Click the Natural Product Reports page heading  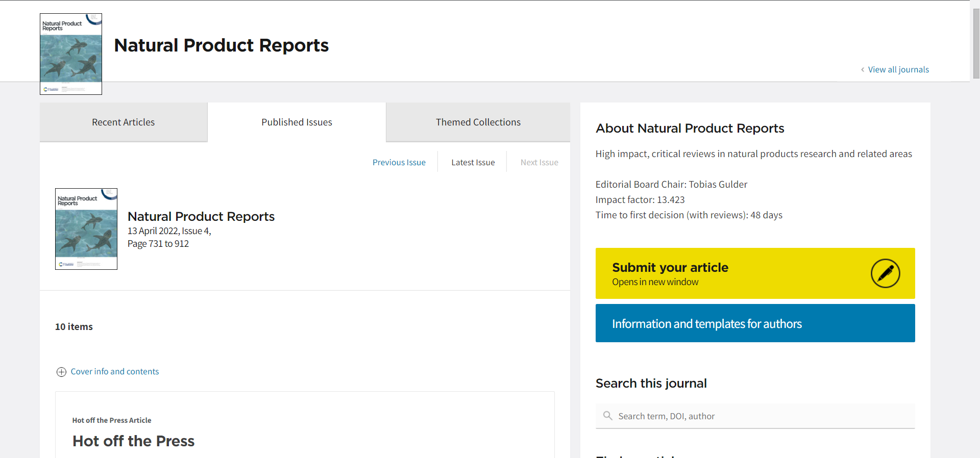(x=222, y=45)
